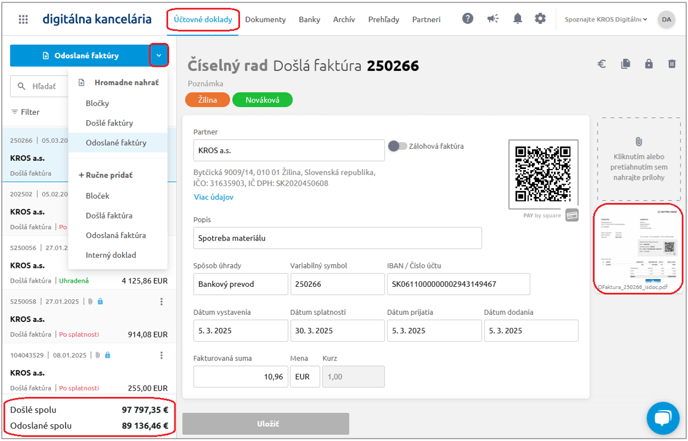Select Došlá faktúra under Ručne pridať
This screenshot has width=688, height=441.
[118, 215]
